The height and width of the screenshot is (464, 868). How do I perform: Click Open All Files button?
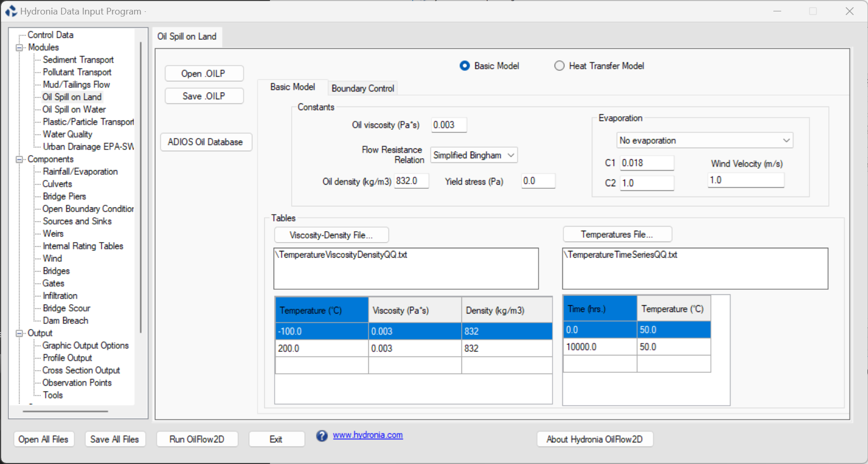coord(43,439)
